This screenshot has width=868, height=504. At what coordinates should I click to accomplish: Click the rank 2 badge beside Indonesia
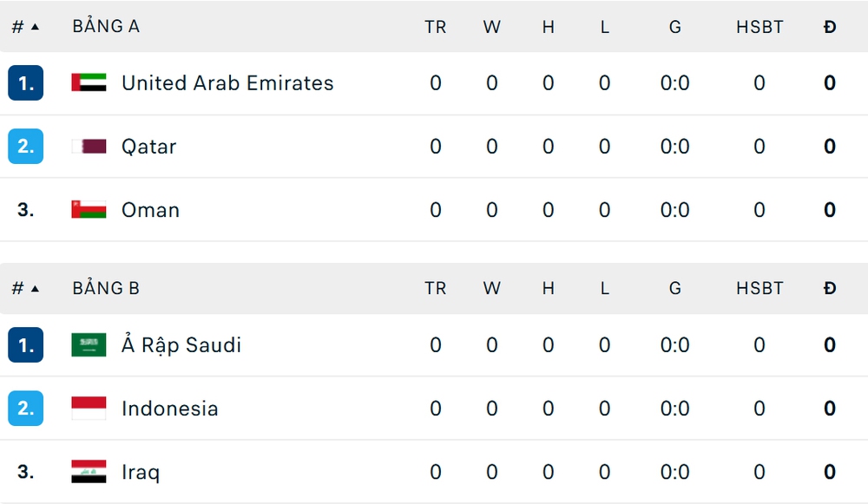click(25, 409)
